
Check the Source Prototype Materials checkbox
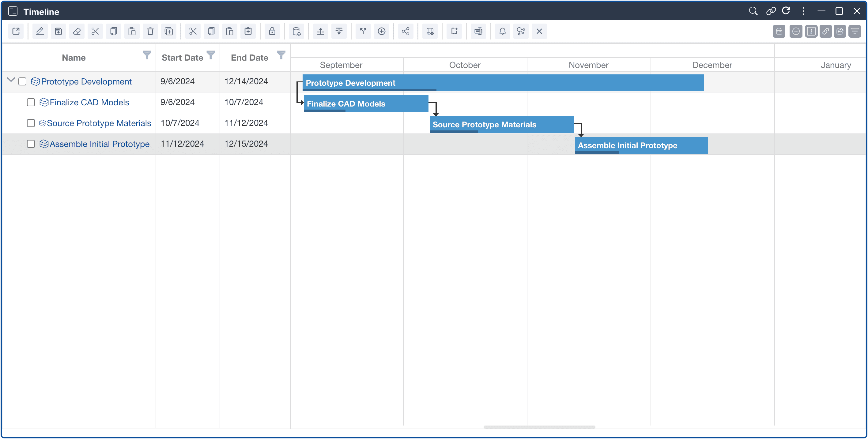[31, 123]
